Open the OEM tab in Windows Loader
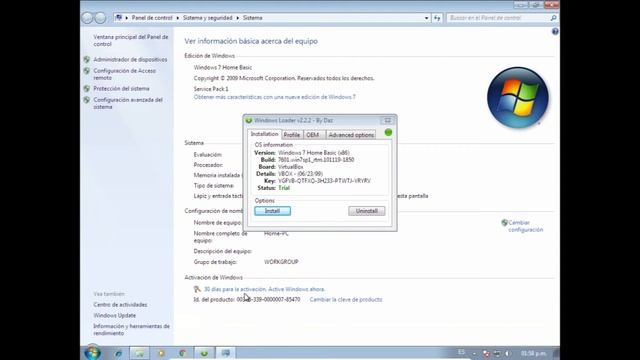The height and width of the screenshot is (360, 640). pos(313,135)
